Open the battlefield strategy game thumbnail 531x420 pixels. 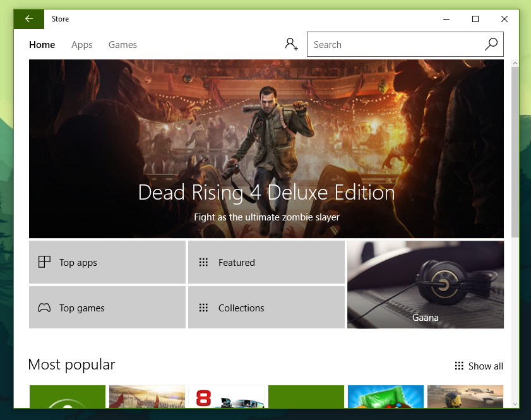coord(147,397)
